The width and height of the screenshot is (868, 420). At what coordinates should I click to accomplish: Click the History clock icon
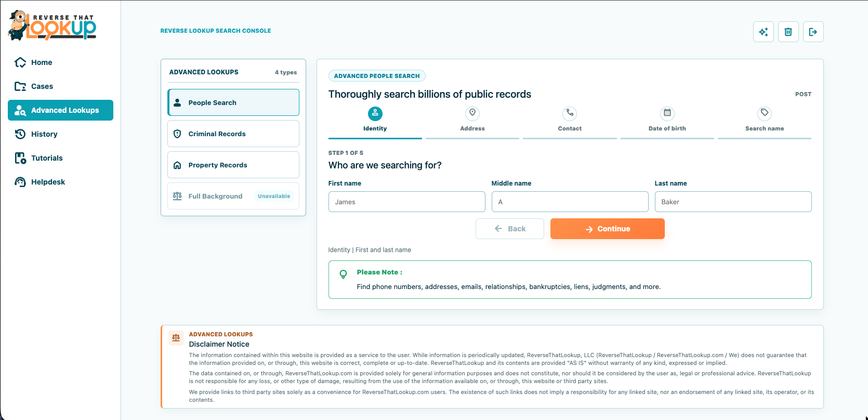tap(20, 134)
